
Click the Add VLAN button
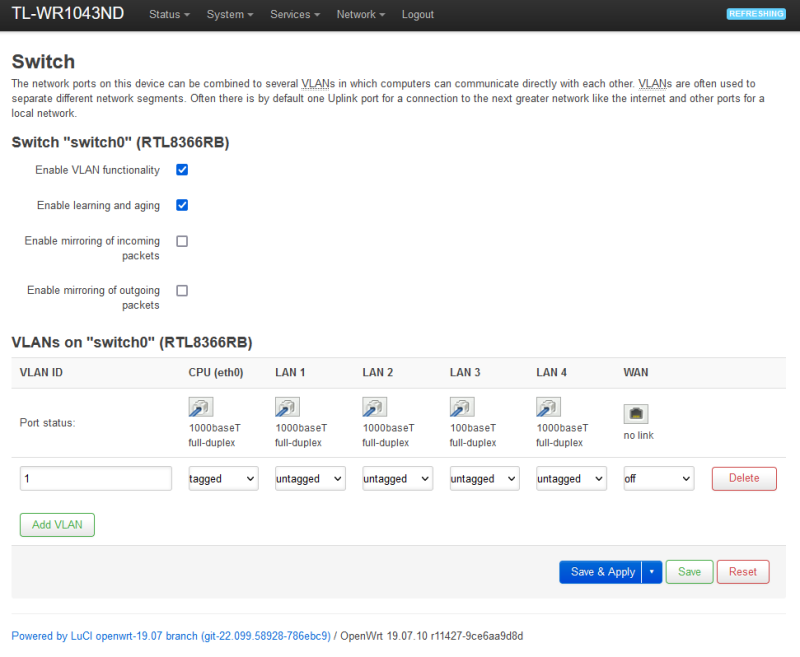click(x=57, y=525)
